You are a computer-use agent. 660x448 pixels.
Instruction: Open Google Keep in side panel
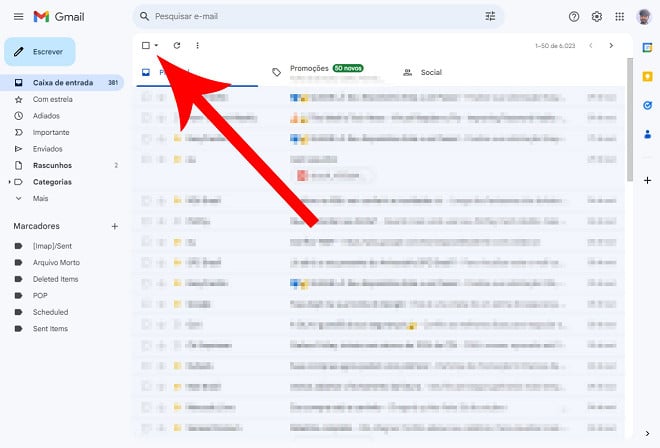[647, 77]
